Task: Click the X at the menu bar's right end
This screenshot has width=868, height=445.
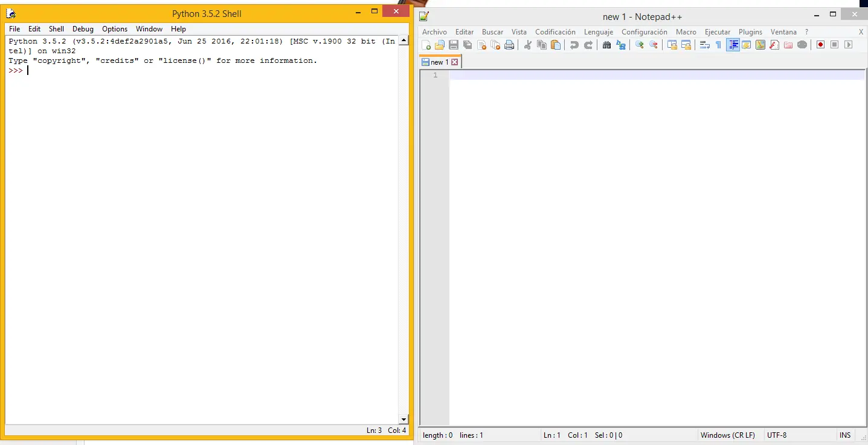Action: click(861, 32)
